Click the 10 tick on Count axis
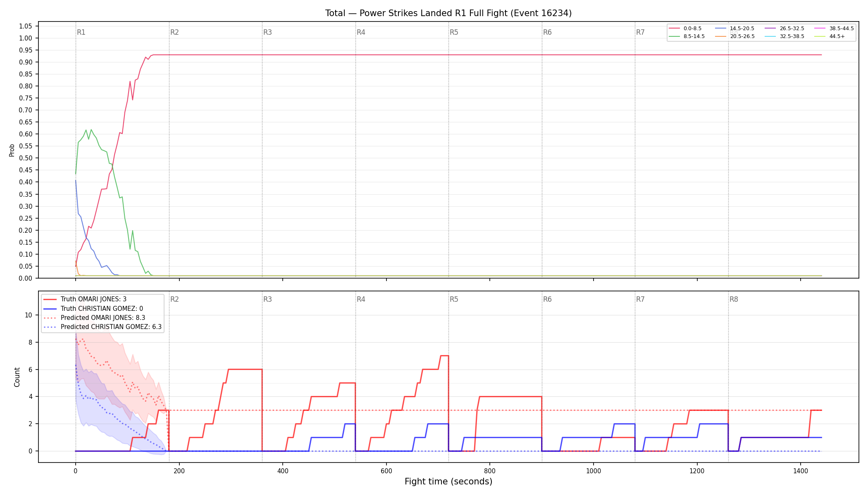Image resolution: width=868 pixels, height=496 pixels. [x=28, y=315]
